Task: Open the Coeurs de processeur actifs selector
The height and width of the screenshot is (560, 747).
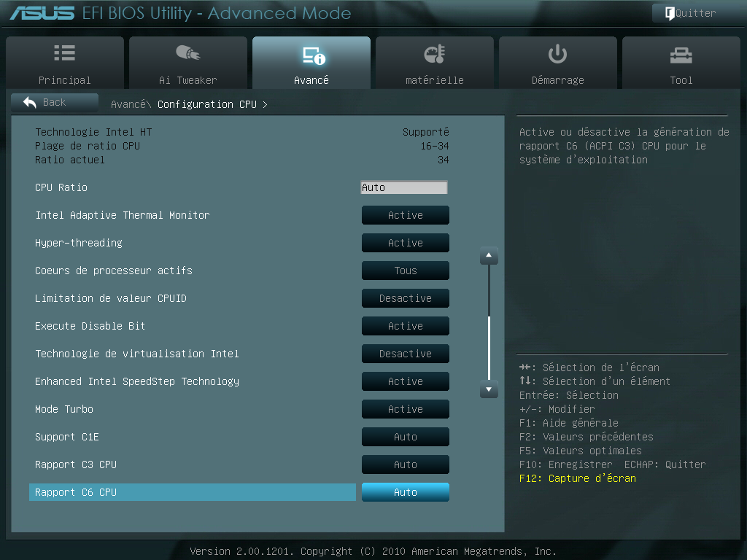Action: (405, 271)
